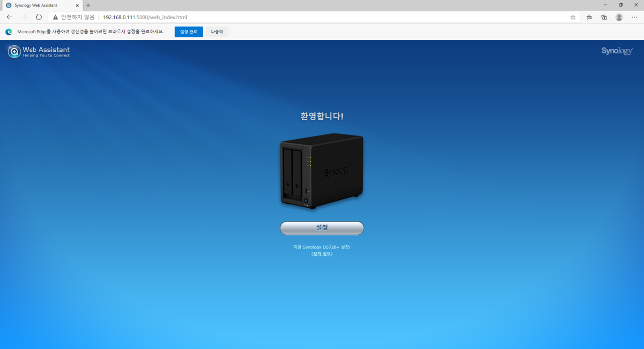The width and height of the screenshot is (644, 349).
Task: Click the address bar URL field
Action: pos(302,17)
